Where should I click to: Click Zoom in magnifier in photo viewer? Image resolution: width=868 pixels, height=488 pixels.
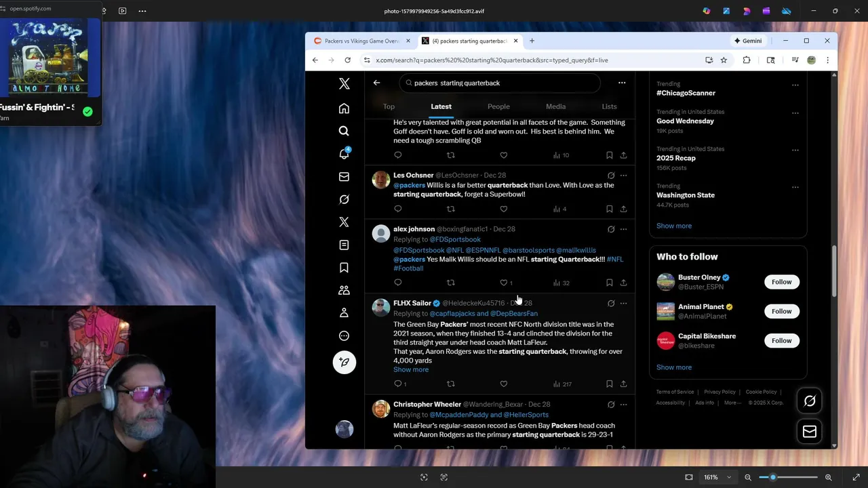coord(828,477)
